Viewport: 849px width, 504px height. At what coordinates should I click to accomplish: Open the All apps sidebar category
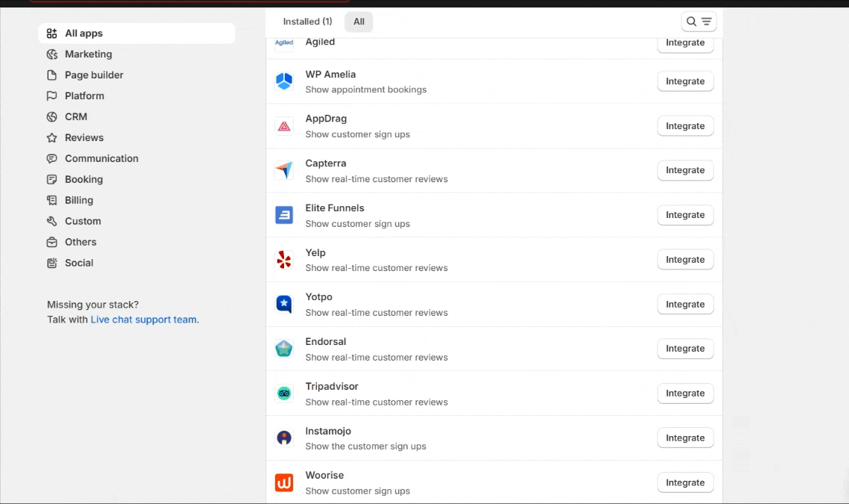137,34
